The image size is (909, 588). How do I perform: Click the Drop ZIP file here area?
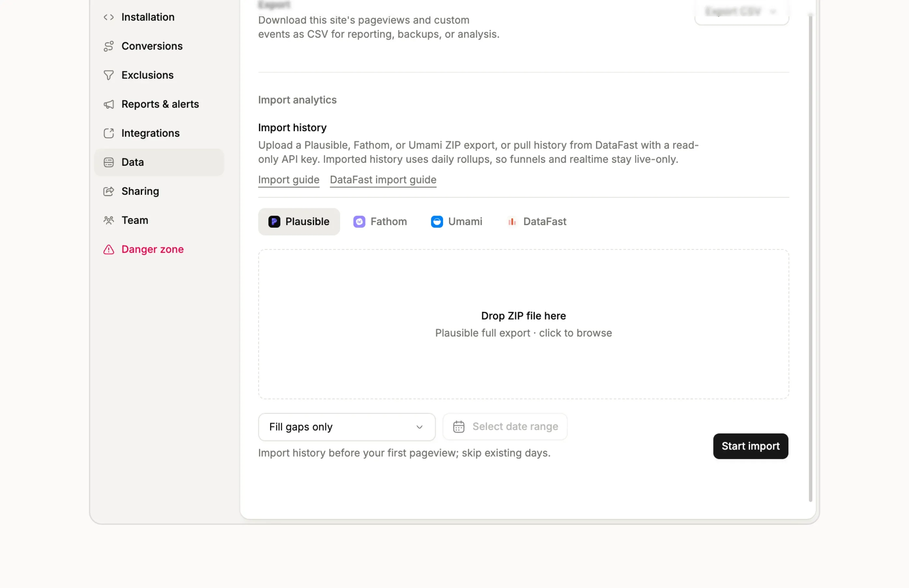524,324
